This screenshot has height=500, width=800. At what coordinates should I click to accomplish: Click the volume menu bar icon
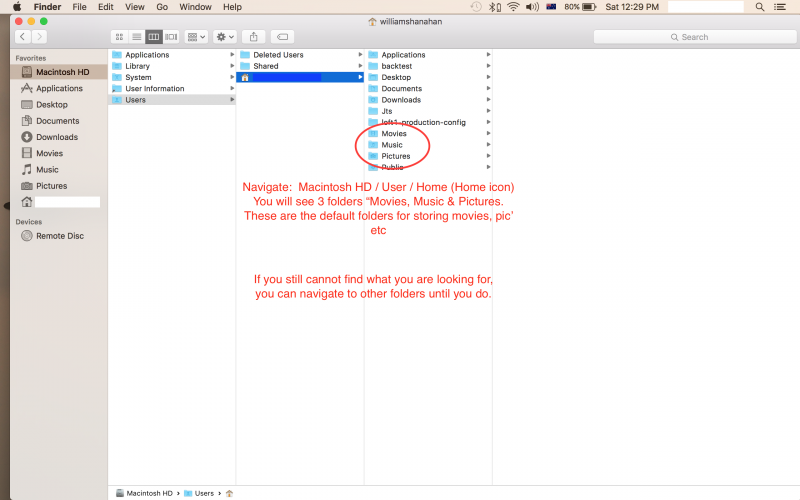pos(532,7)
